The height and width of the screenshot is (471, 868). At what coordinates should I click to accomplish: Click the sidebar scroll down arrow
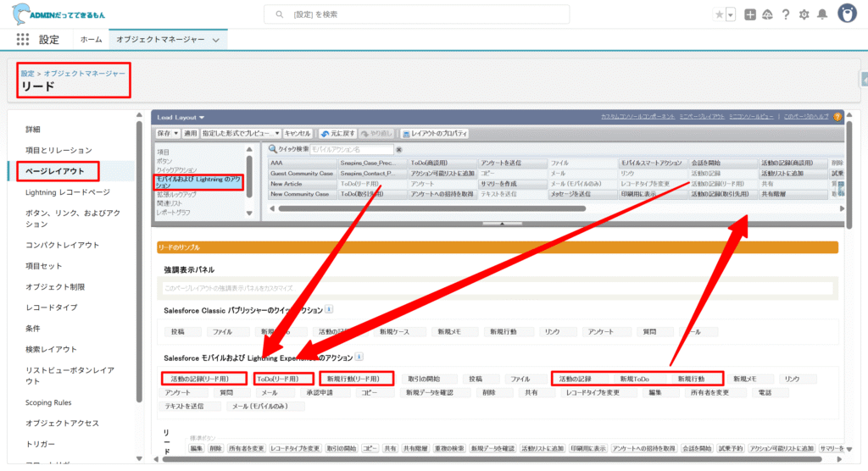pos(139,458)
